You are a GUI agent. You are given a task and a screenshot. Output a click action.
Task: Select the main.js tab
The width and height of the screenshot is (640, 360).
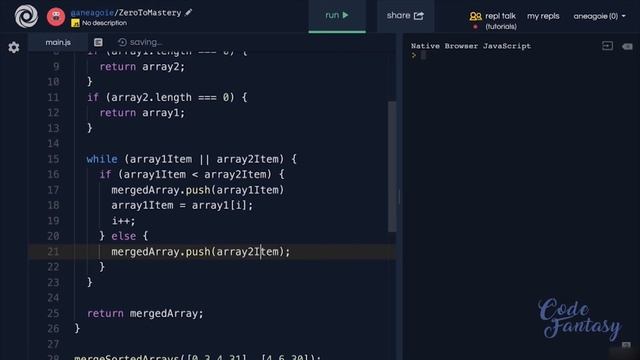(58, 42)
